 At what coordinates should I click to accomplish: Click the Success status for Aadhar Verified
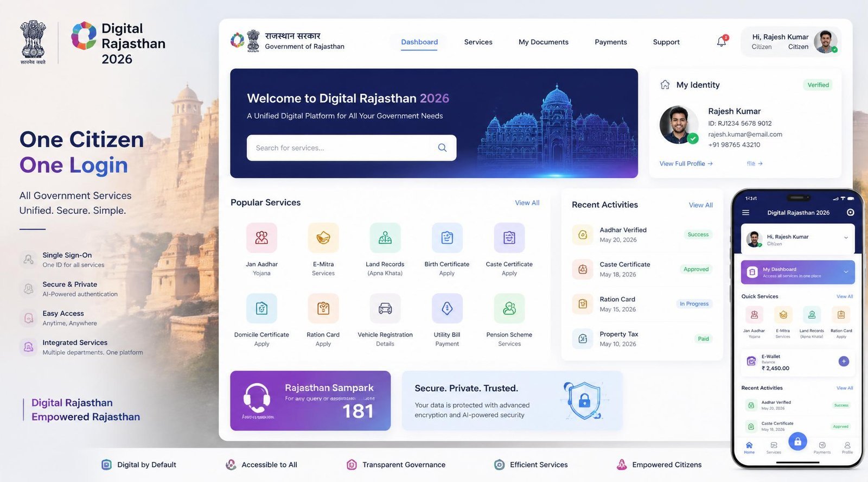[698, 234]
